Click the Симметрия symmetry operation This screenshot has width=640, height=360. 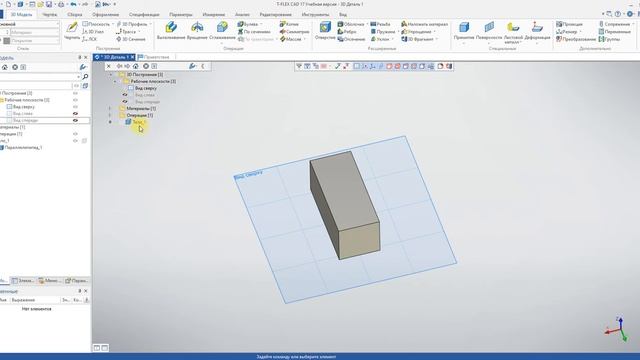[294, 31]
